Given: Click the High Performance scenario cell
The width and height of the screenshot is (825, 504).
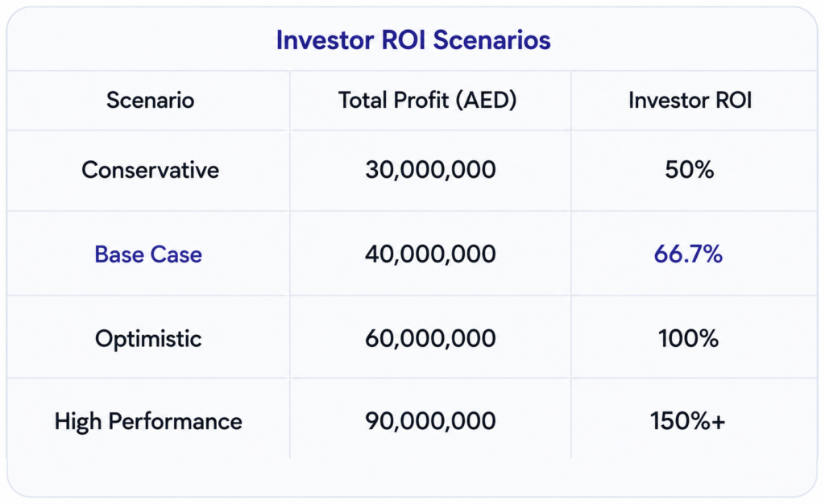Looking at the screenshot, I should 148,422.
